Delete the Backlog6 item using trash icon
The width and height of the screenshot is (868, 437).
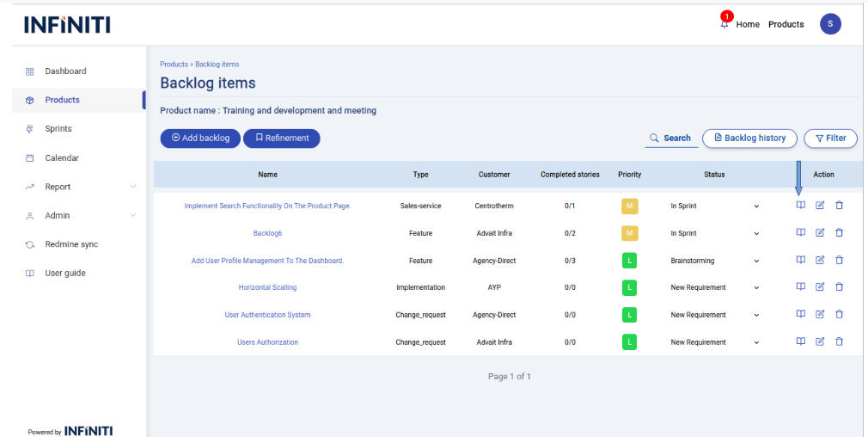tap(840, 232)
